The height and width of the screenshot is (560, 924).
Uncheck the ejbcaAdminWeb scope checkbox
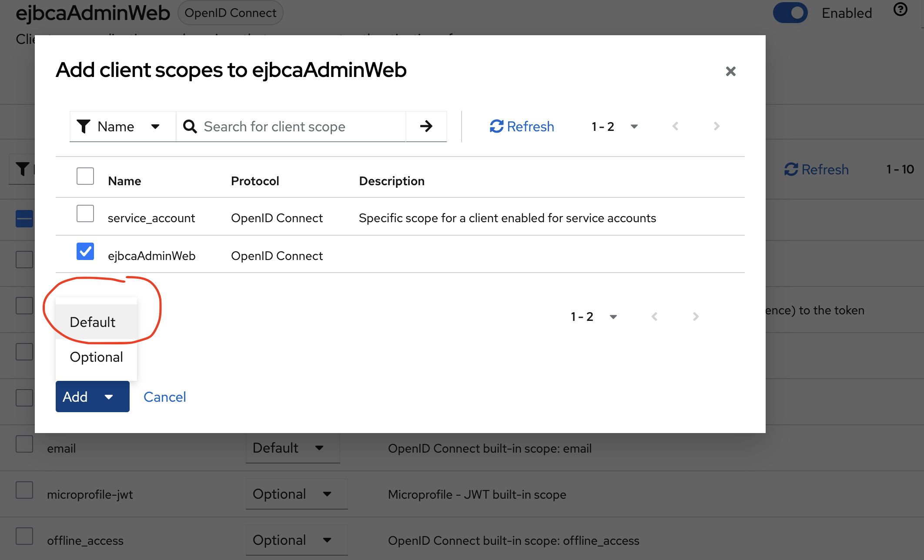click(85, 251)
